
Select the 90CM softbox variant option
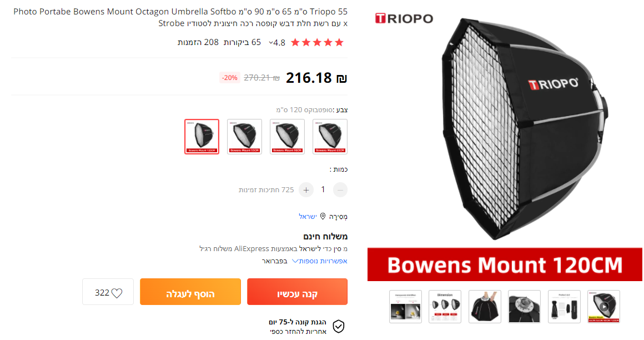pos(287,137)
